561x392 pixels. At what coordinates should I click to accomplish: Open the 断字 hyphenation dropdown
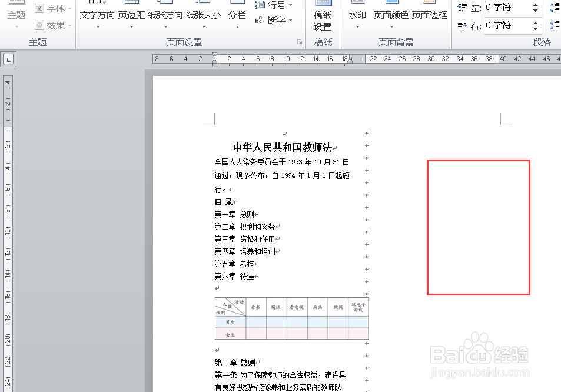[x=274, y=21]
